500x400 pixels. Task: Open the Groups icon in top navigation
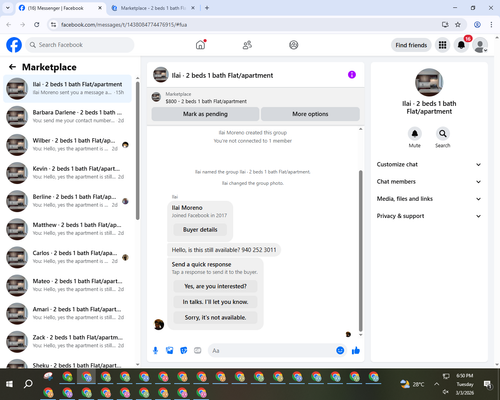pos(294,45)
